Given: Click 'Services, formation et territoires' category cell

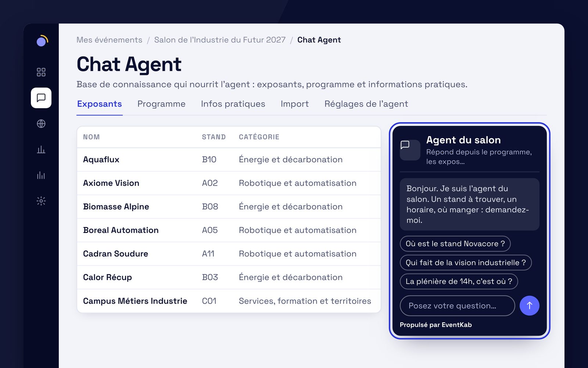Looking at the screenshot, I should [305, 301].
